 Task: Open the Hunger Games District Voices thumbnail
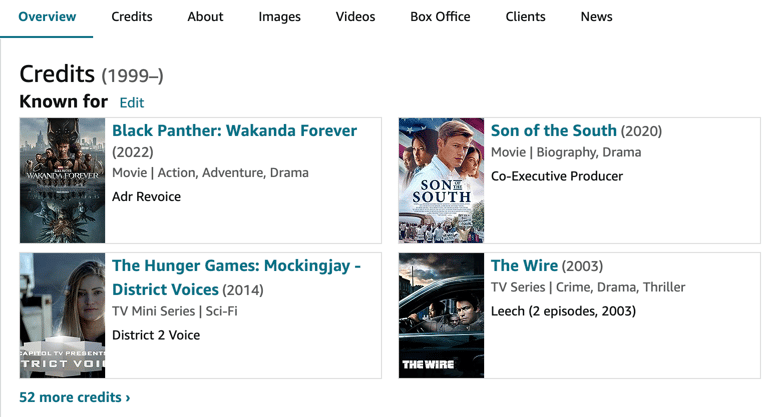pos(62,316)
